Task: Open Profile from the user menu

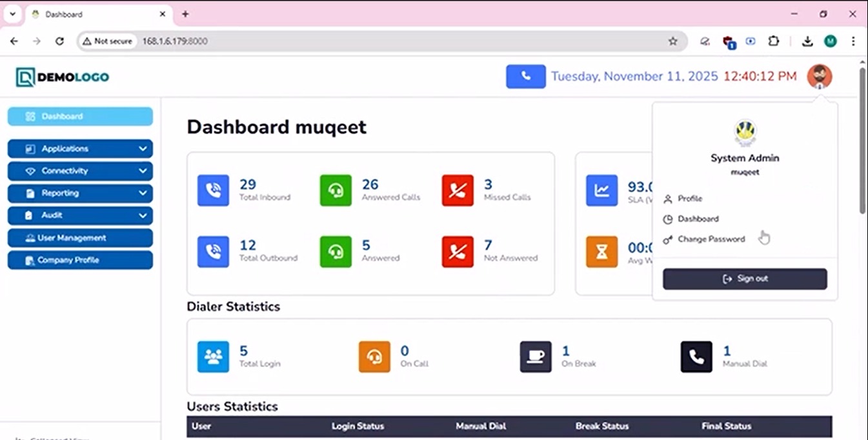Action: 690,199
